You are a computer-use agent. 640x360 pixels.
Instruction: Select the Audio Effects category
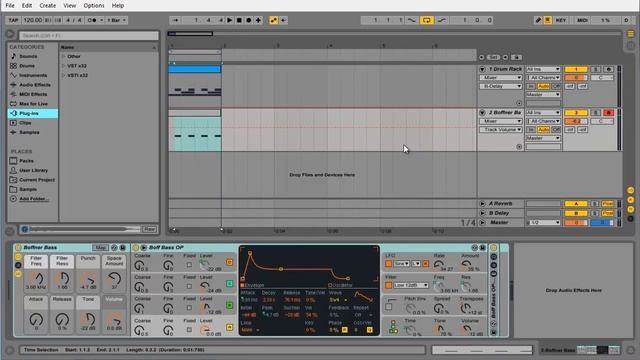(35, 85)
